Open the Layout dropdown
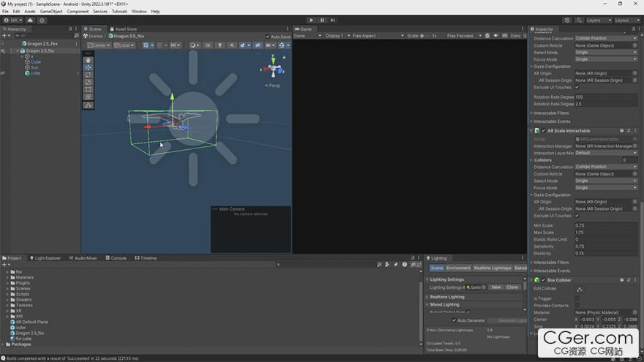 click(627, 20)
